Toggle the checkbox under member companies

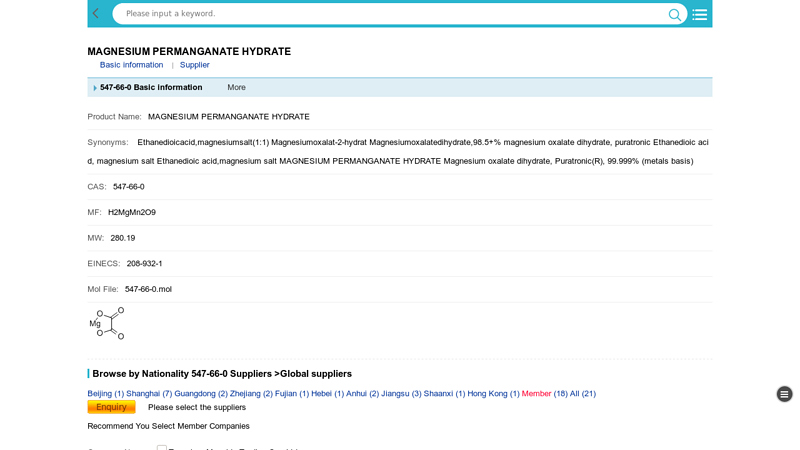pos(162,447)
